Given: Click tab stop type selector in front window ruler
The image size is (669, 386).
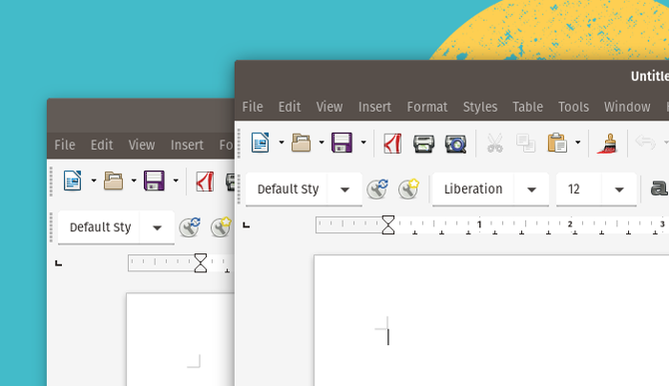Looking at the screenshot, I should 246,225.
